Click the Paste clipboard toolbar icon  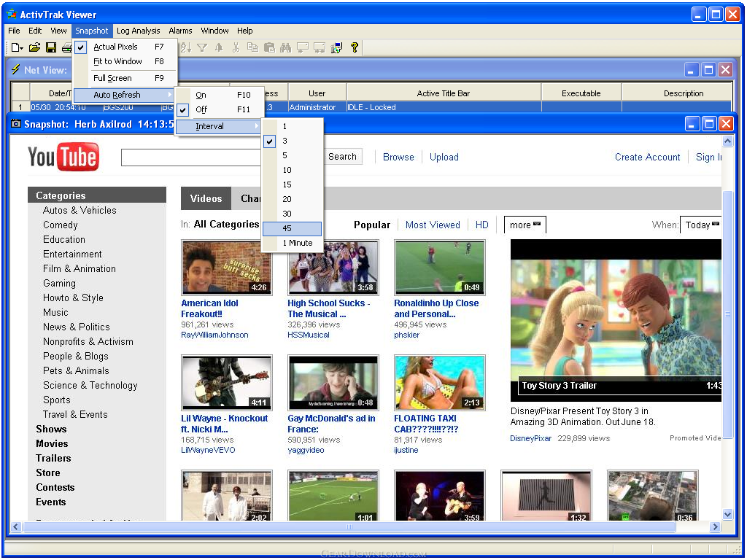click(269, 47)
